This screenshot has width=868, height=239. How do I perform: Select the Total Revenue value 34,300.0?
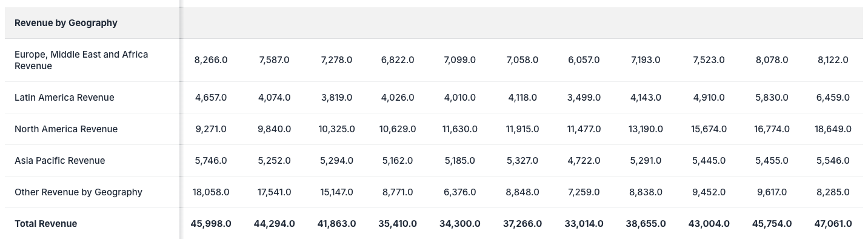coord(460,224)
